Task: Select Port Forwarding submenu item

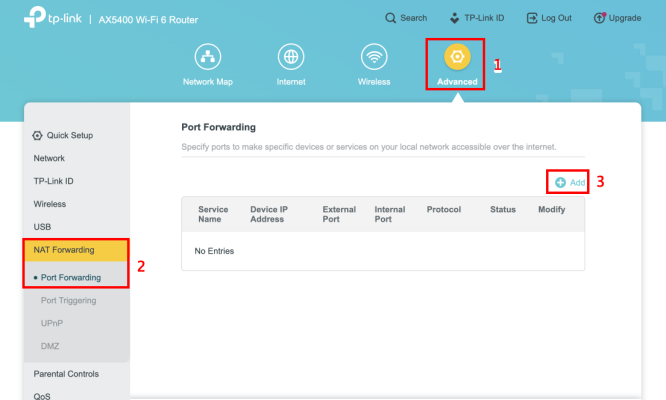Action: (x=71, y=278)
